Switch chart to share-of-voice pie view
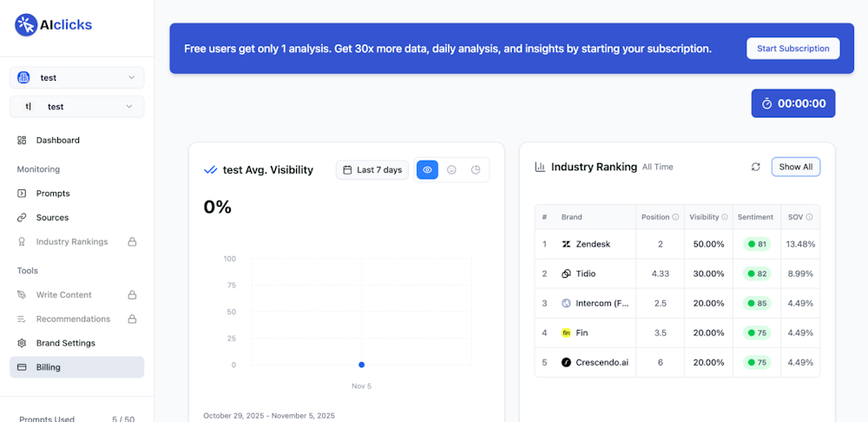This screenshot has width=868, height=422. click(x=476, y=170)
